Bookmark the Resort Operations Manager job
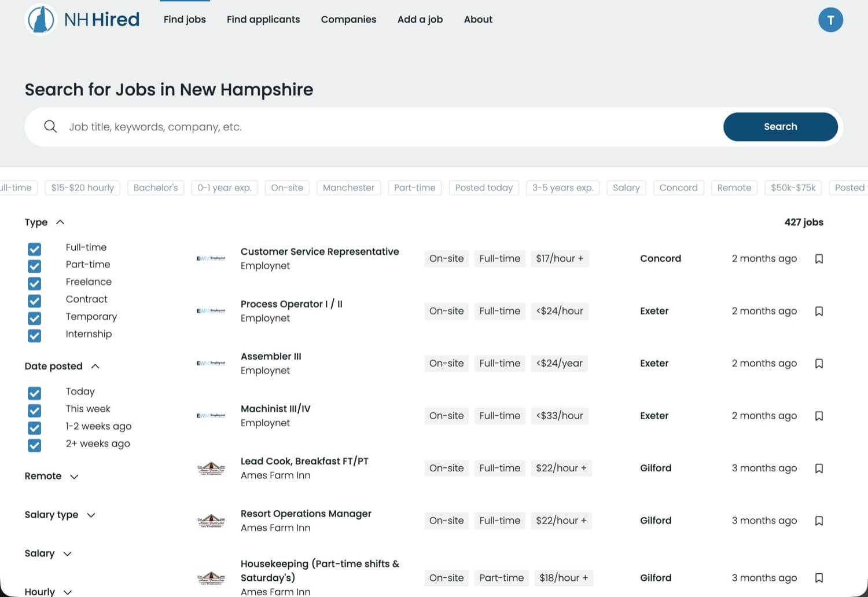 coord(819,521)
